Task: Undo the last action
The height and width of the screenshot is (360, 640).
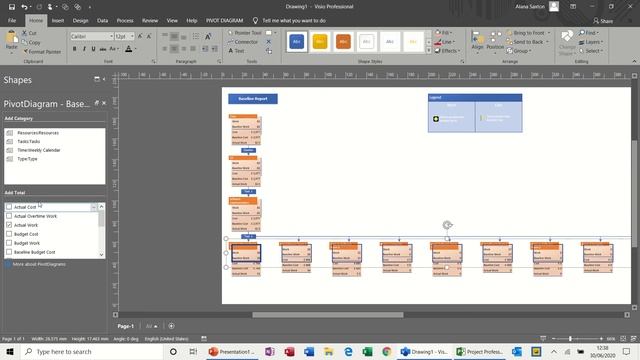Action: 24,7
